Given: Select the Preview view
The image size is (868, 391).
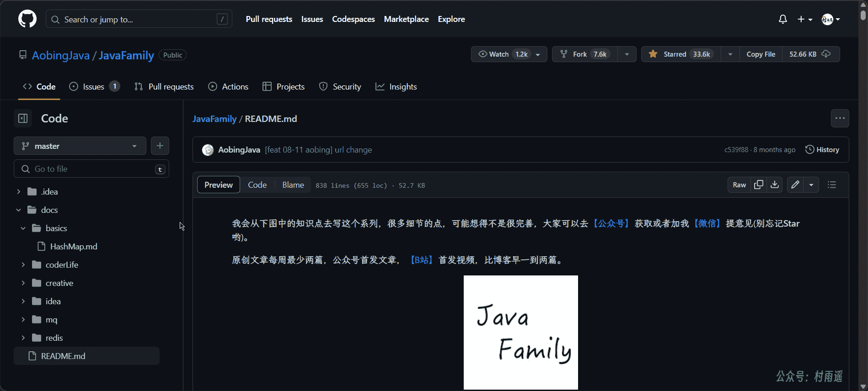Looking at the screenshot, I should coord(219,185).
